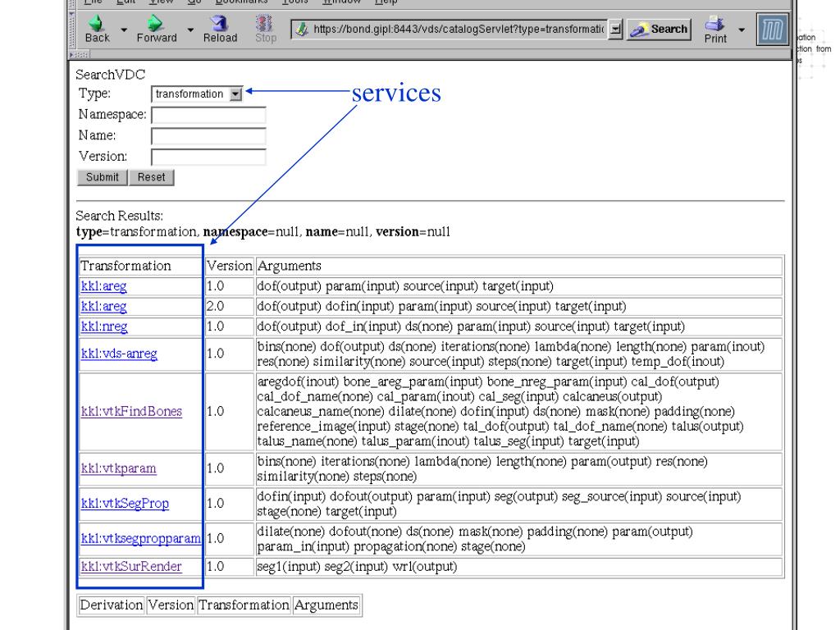The image size is (840, 630).
Task: Click the arguments cell 'seg1(input) seg2(input) wrl(output)'
Action: (518, 566)
